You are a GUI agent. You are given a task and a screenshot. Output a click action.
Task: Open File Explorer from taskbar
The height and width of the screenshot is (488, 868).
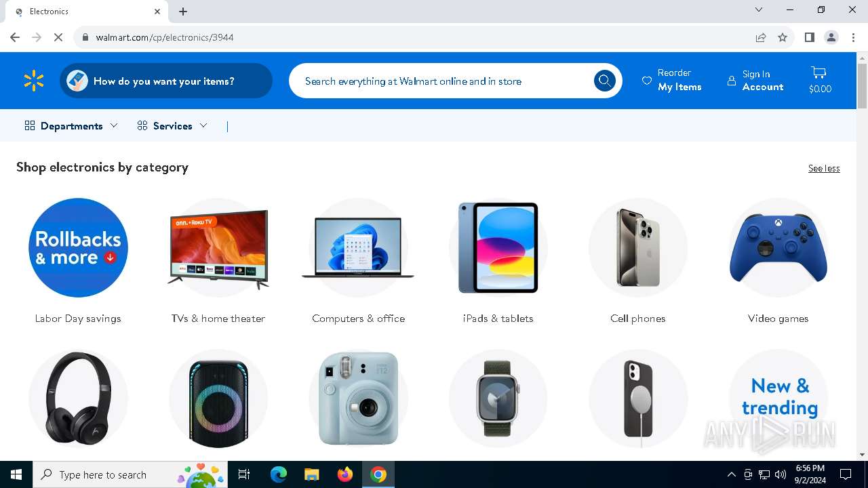coord(311,474)
